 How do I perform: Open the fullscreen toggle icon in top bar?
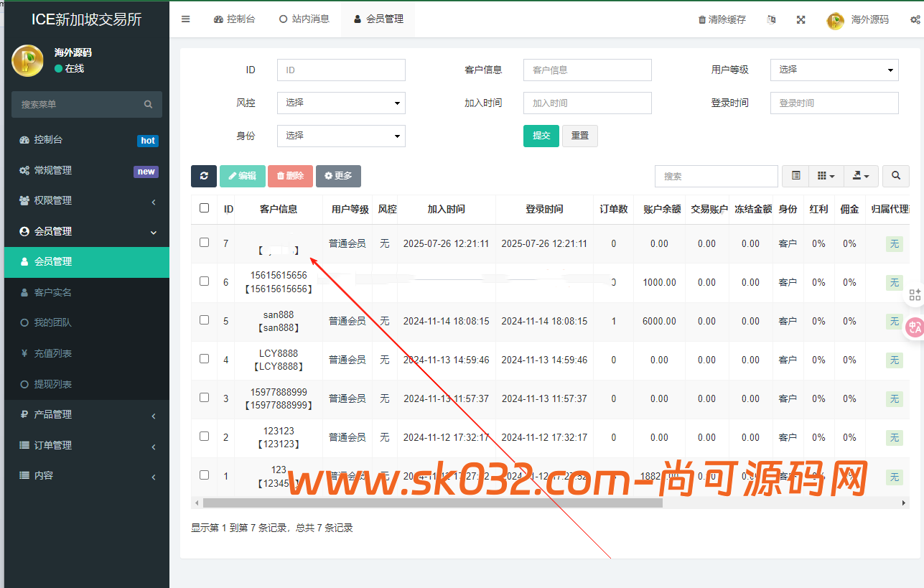click(801, 19)
